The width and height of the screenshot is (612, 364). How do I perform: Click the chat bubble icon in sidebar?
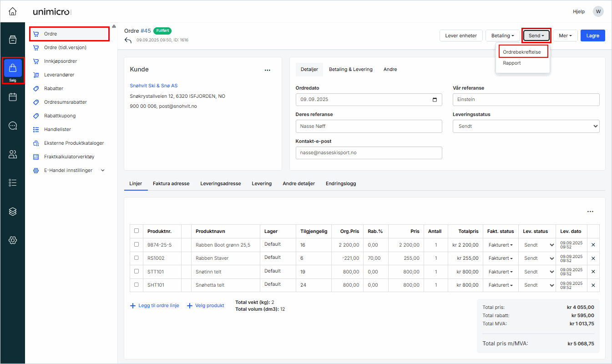[x=13, y=126]
